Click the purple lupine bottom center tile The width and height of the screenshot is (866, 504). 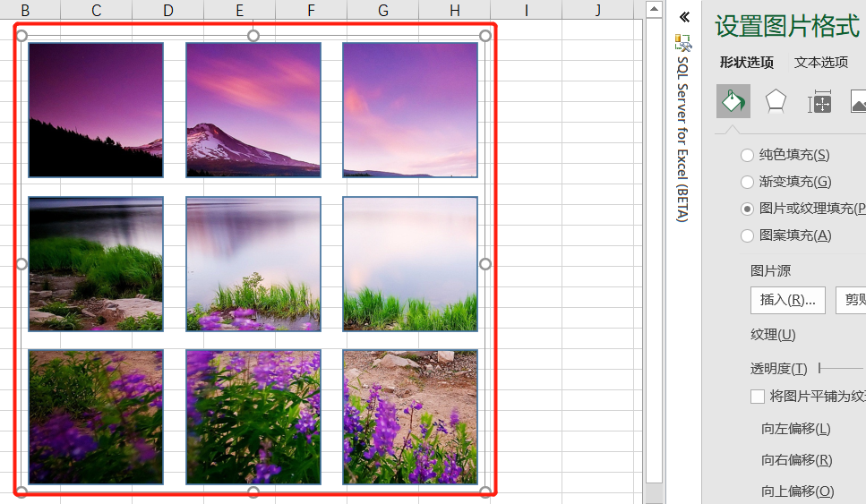pyautogui.click(x=253, y=417)
